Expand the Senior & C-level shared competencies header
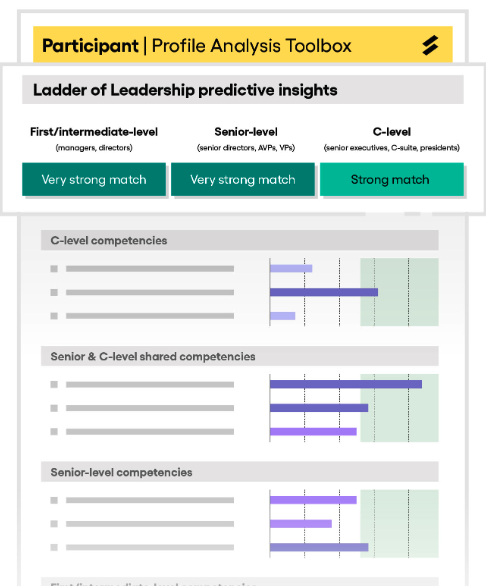Image resolution: width=486 pixels, height=586 pixels. click(240, 356)
